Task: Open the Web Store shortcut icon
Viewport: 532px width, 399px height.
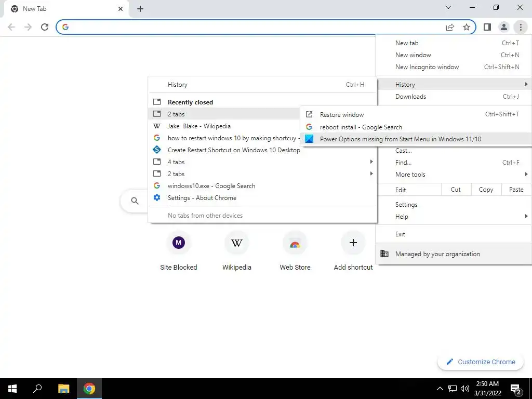Action: tap(295, 243)
